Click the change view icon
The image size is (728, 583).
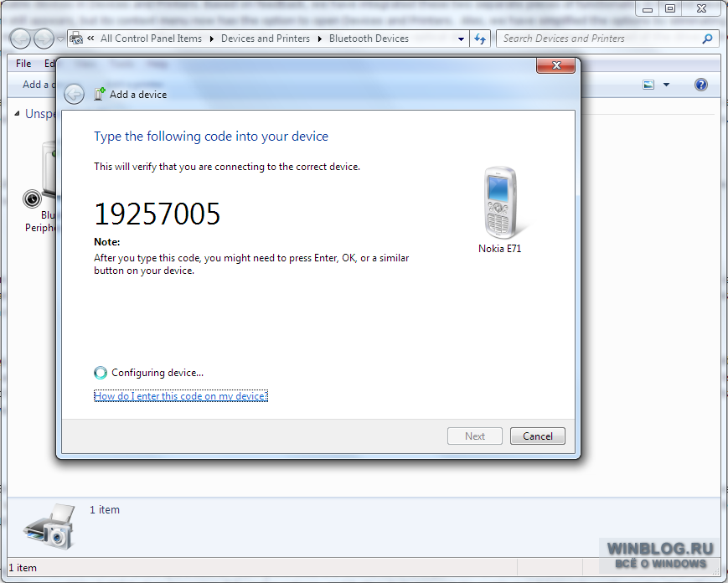pyautogui.click(x=648, y=85)
